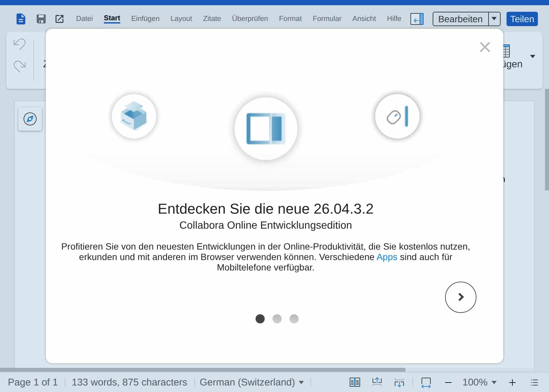This screenshot has width=549, height=392.
Task: Open the Überprüfen tab
Action: 250,19
